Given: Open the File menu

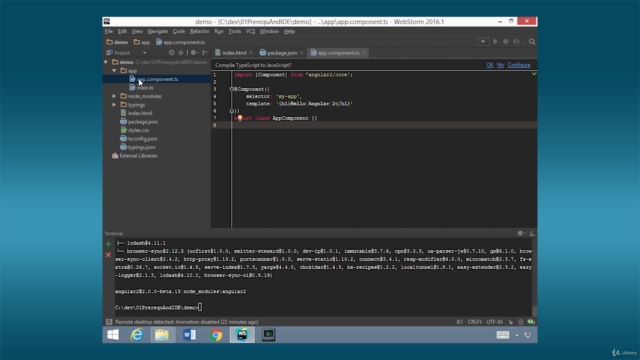Looking at the screenshot, I should tap(109, 31).
